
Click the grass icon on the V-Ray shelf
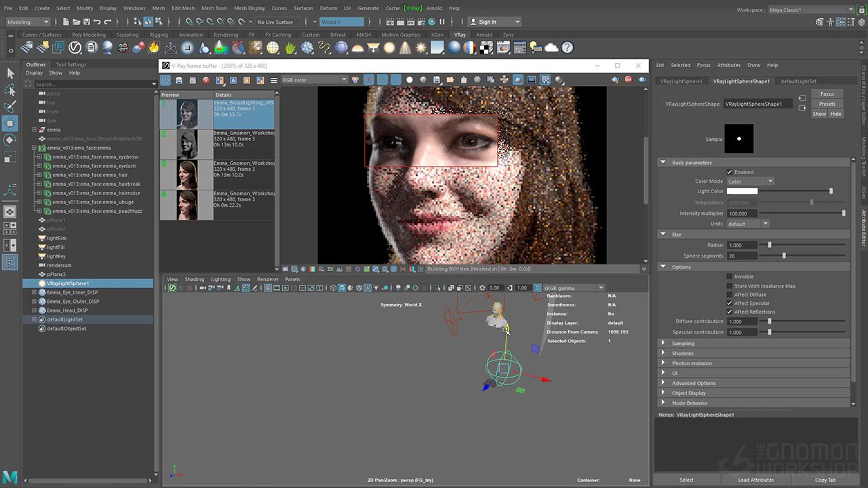point(290,47)
